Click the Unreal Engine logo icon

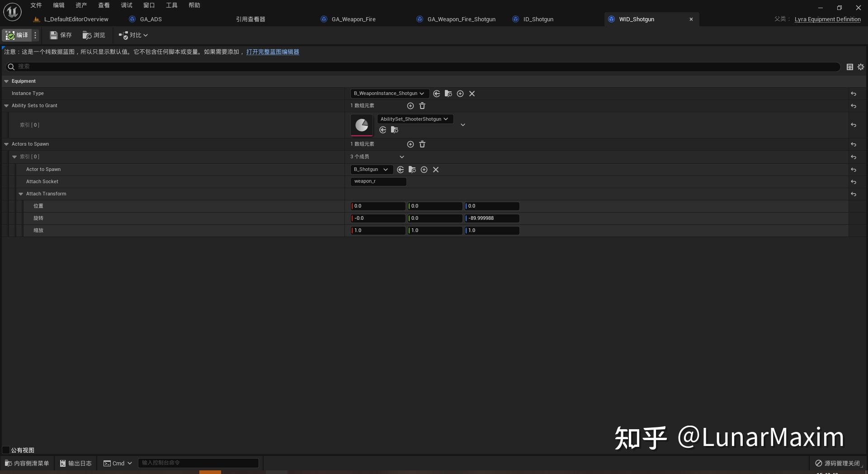point(12,12)
